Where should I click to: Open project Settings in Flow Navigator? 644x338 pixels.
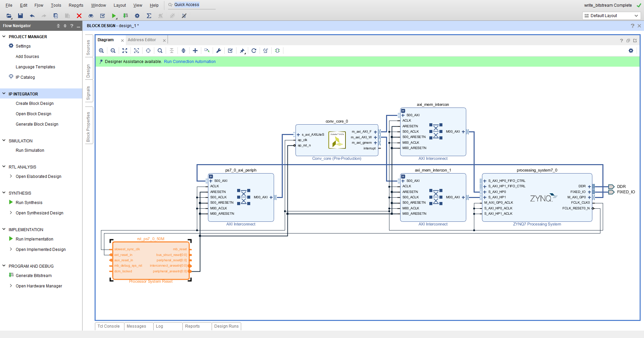tap(23, 46)
